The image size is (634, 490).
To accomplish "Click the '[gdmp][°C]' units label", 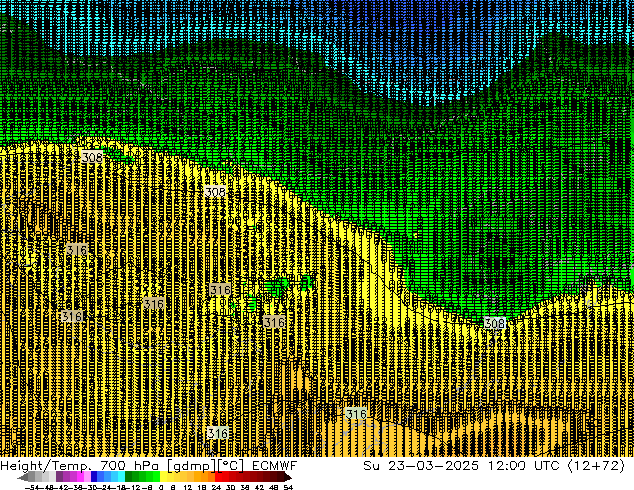I will click(x=206, y=466).
